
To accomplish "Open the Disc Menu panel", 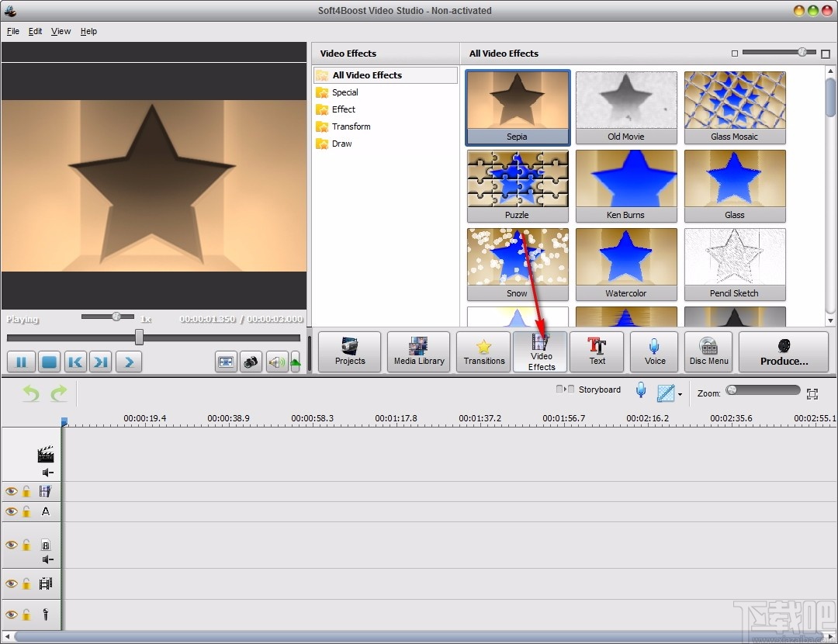I will [708, 351].
